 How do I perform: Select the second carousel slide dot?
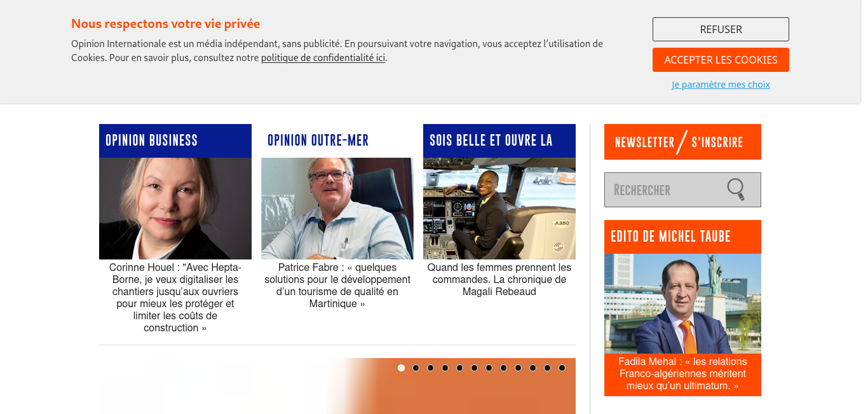pyautogui.click(x=416, y=368)
